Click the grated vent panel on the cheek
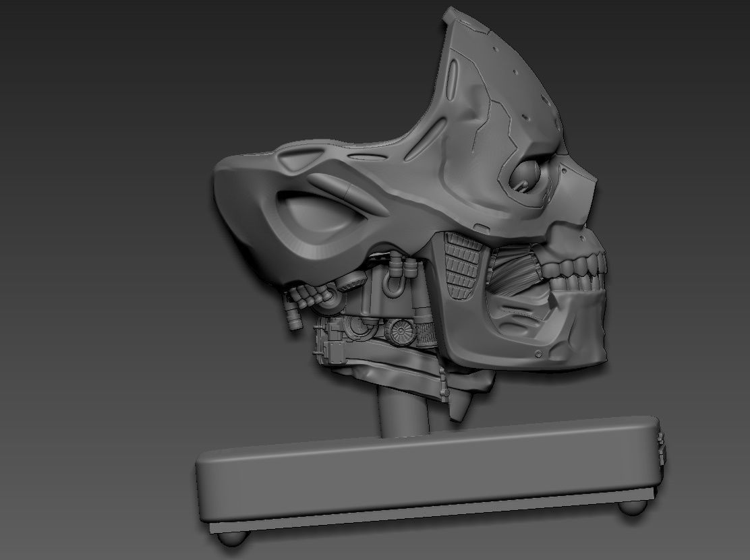 click(x=461, y=266)
